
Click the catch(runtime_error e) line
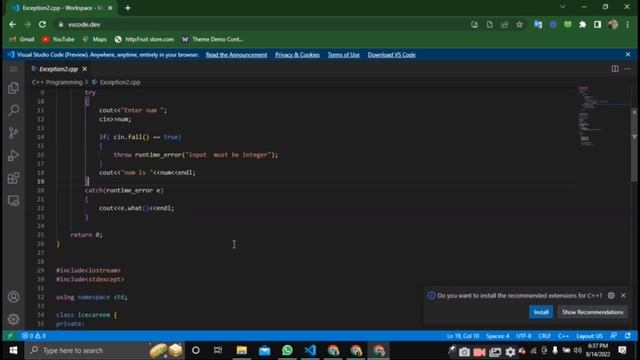124,190
